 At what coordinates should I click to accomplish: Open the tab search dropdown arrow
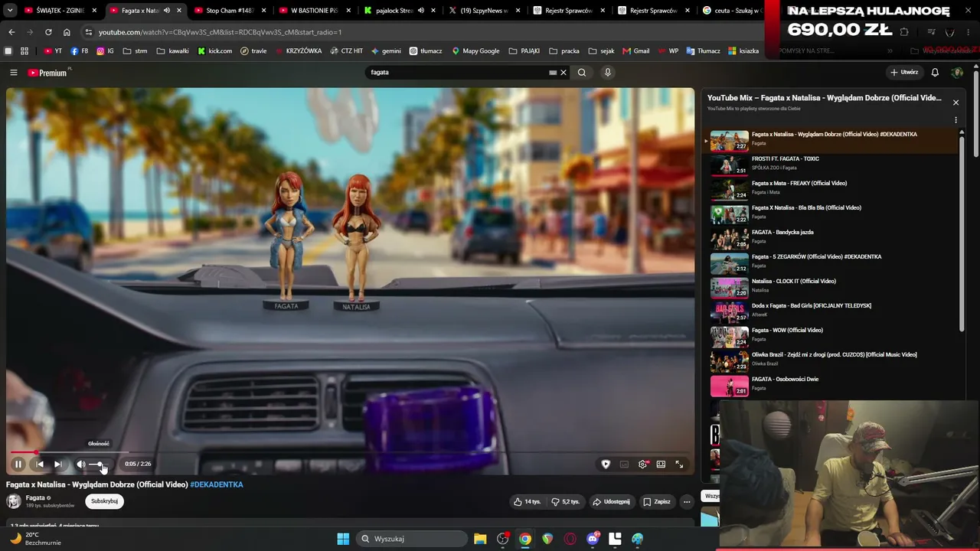(10, 11)
